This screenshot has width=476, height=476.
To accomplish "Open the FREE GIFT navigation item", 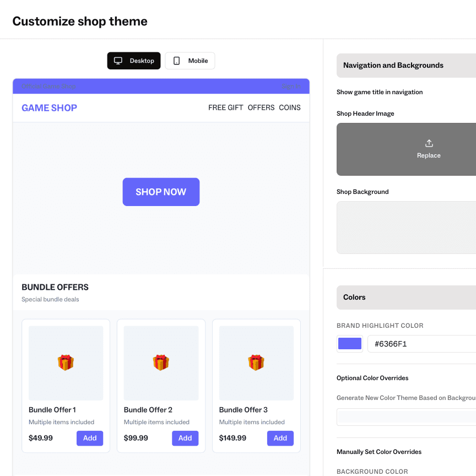I will click(225, 107).
